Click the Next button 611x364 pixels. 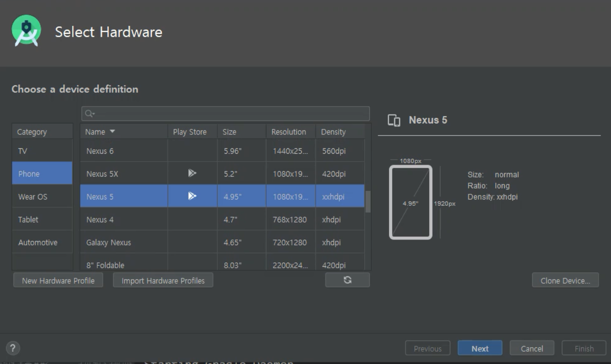pos(480,348)
